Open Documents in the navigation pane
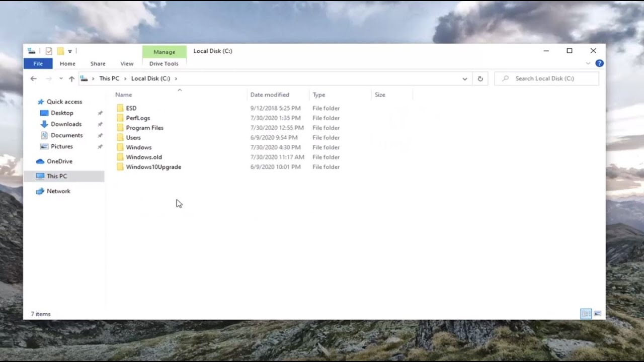Viewport: 644px width, 362px height. coord(66,135)
